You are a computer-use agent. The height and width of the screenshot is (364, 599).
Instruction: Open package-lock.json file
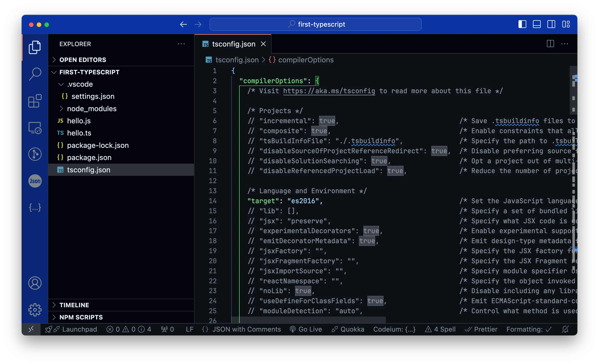tap(121, 145)
